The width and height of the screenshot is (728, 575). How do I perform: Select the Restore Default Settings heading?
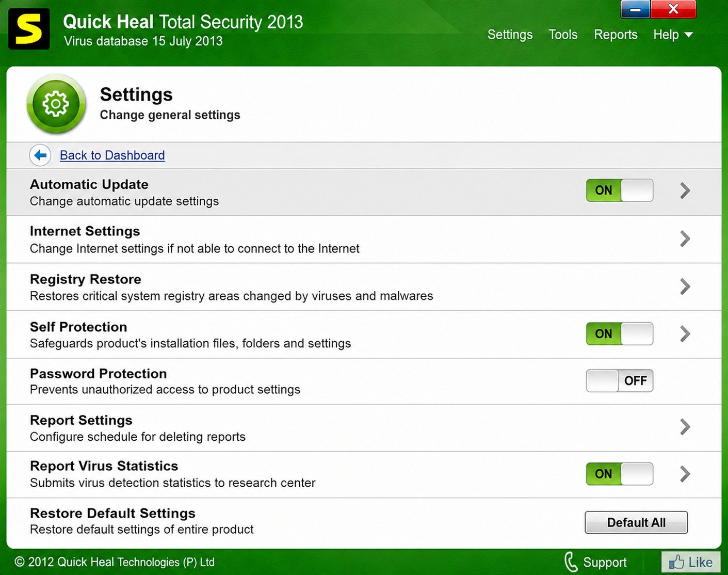[112, 513]
